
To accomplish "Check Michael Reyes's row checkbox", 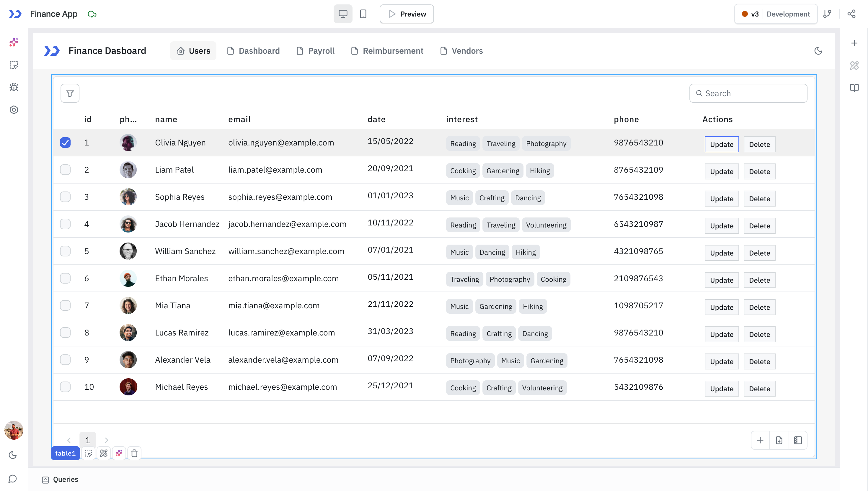I will (x=65, y=387).
